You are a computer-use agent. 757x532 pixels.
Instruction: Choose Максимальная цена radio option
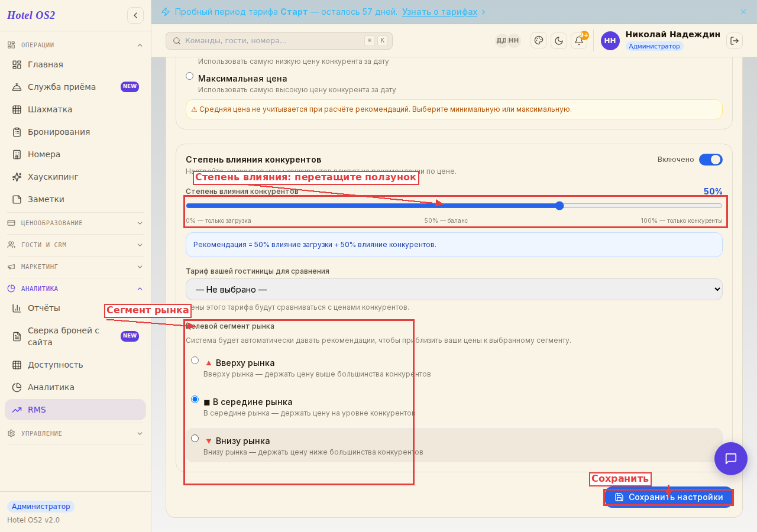189,76
